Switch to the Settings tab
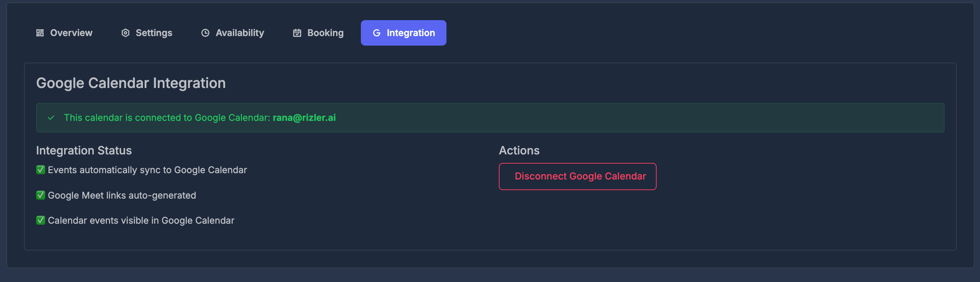This screenshot has width=980, height=282. (146, 33)
